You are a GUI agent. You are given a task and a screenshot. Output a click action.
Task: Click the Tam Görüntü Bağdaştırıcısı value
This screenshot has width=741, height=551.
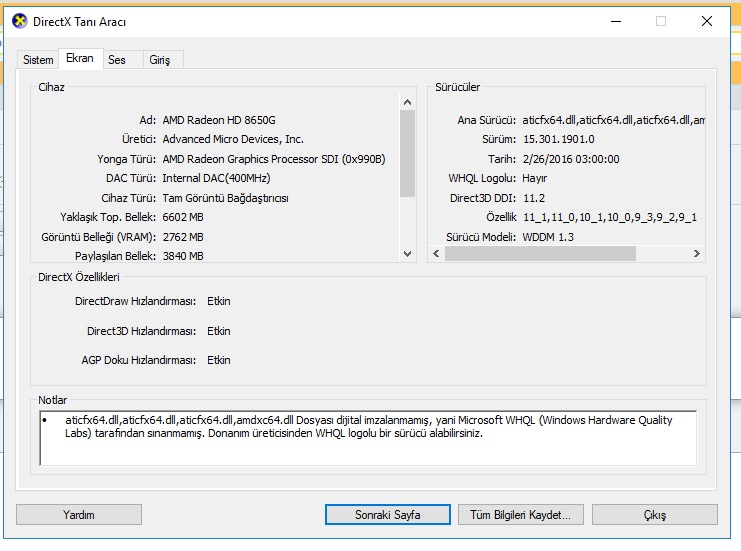click(225, 198)
